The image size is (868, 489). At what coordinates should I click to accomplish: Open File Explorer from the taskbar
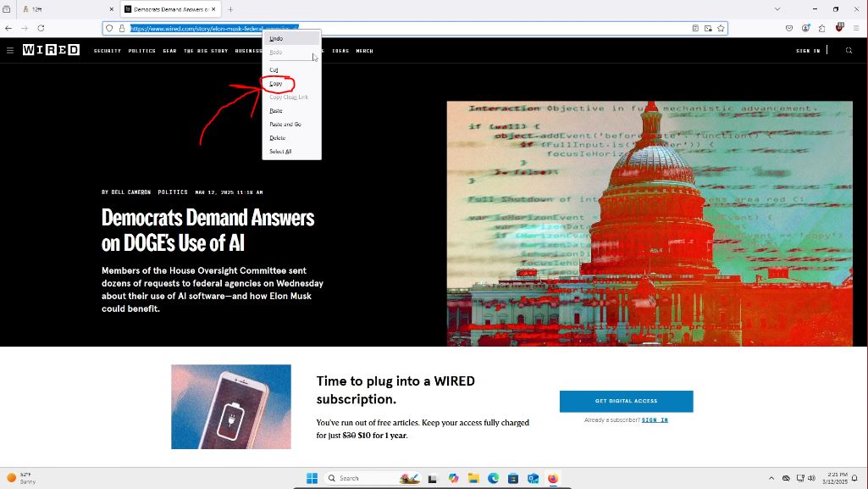473,478
